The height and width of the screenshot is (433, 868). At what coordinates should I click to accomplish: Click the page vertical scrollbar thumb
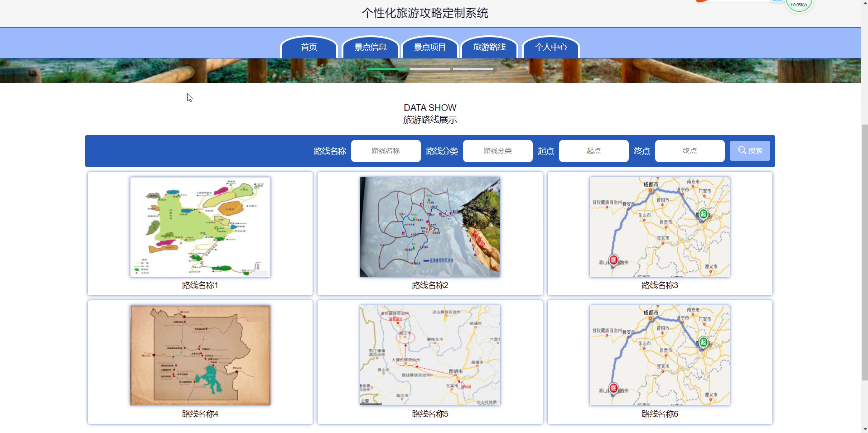tap(864, 251)
